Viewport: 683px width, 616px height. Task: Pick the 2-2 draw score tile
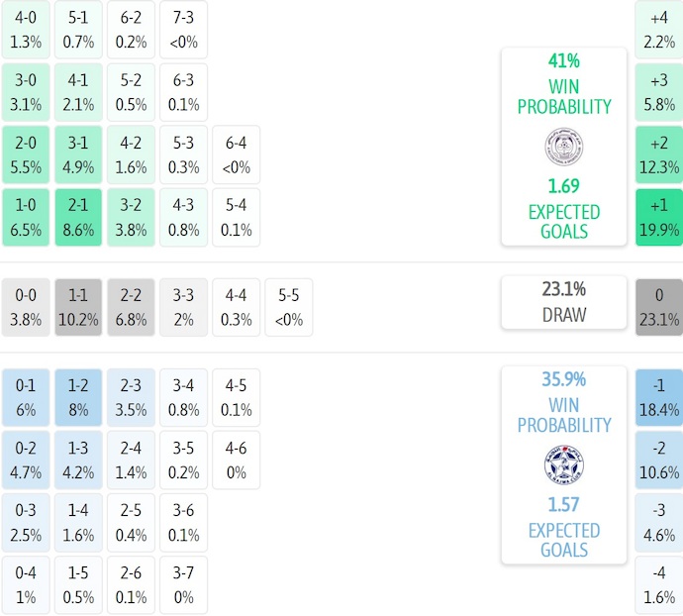(x=132, y=307)
